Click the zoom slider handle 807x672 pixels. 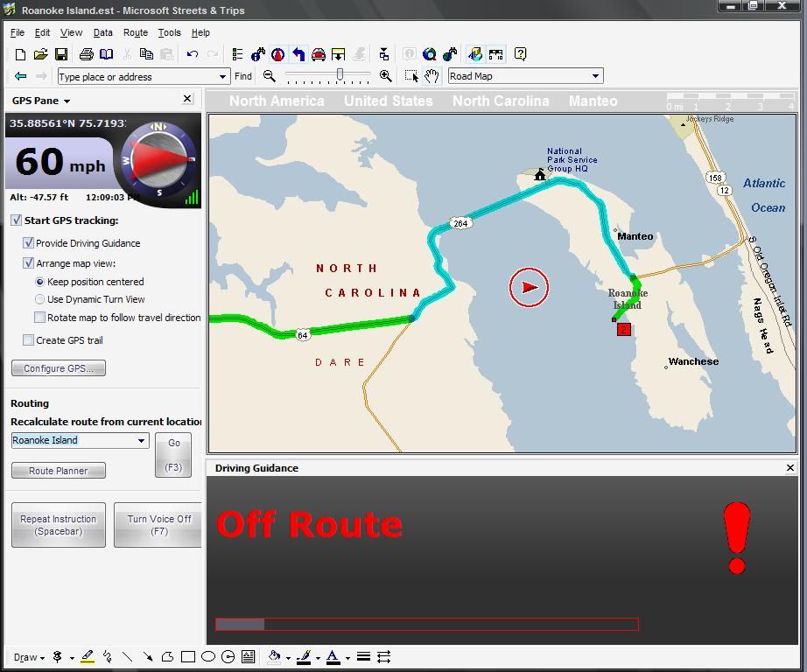(340, 75)
